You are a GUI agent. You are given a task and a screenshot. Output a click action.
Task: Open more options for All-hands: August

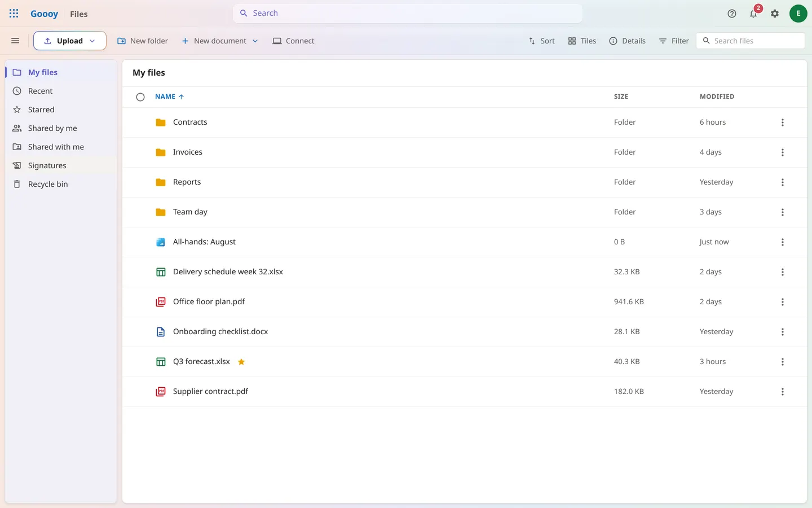[x=782, y=242]
